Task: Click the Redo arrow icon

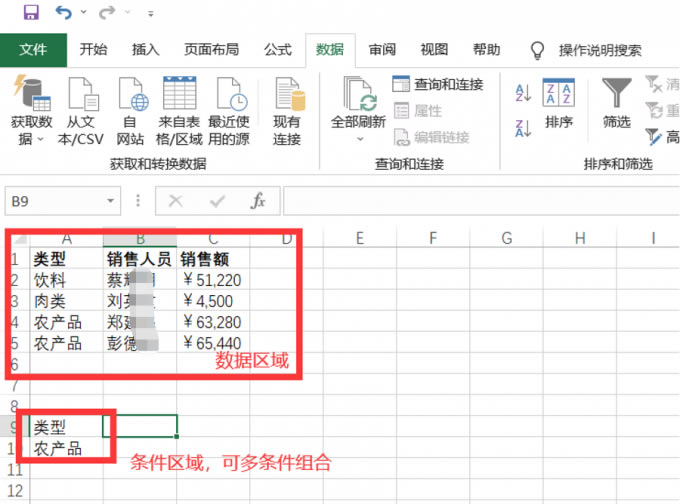Action: [x=107, y=12]
